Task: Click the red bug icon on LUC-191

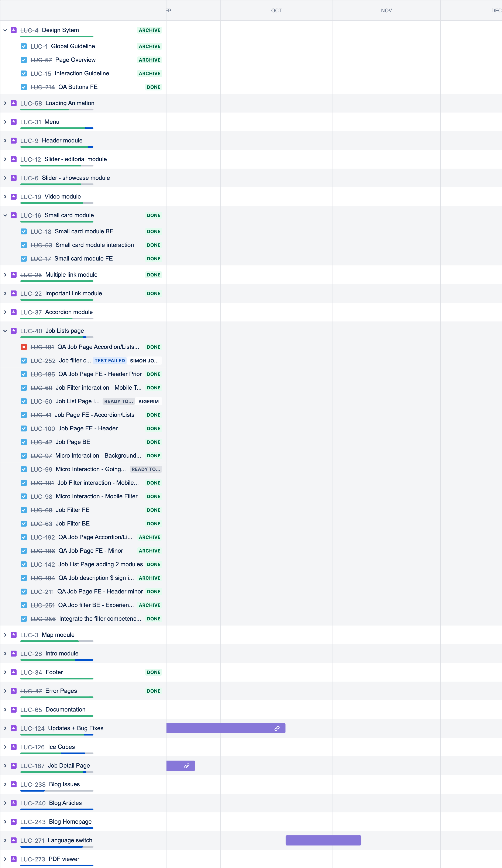Action: point(24,347)
